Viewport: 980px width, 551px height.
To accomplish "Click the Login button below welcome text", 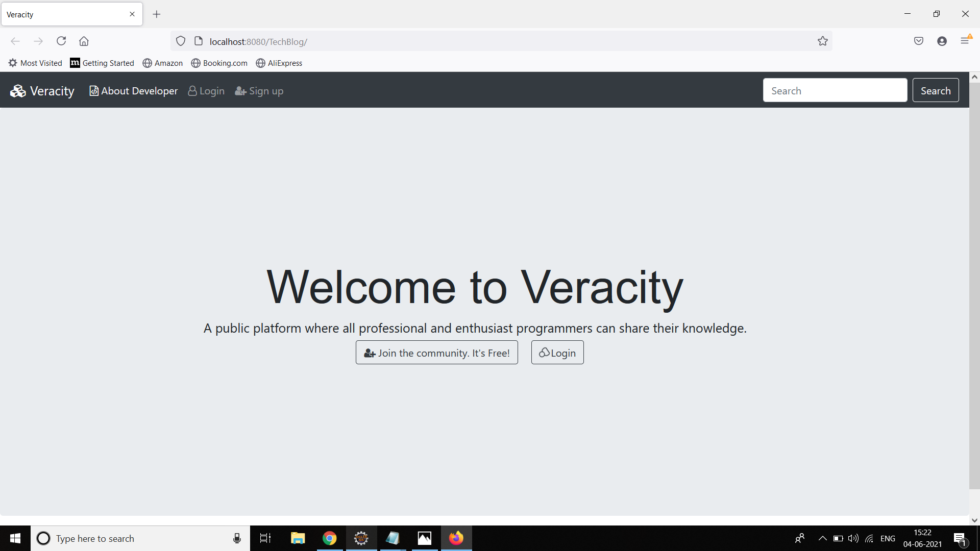I will [557, 353].
